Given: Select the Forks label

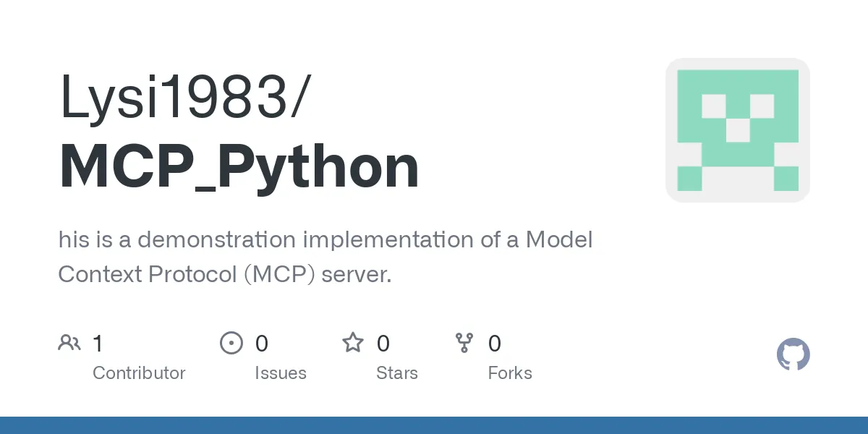Looking at the screenshot, I should (x=509, y=373).
